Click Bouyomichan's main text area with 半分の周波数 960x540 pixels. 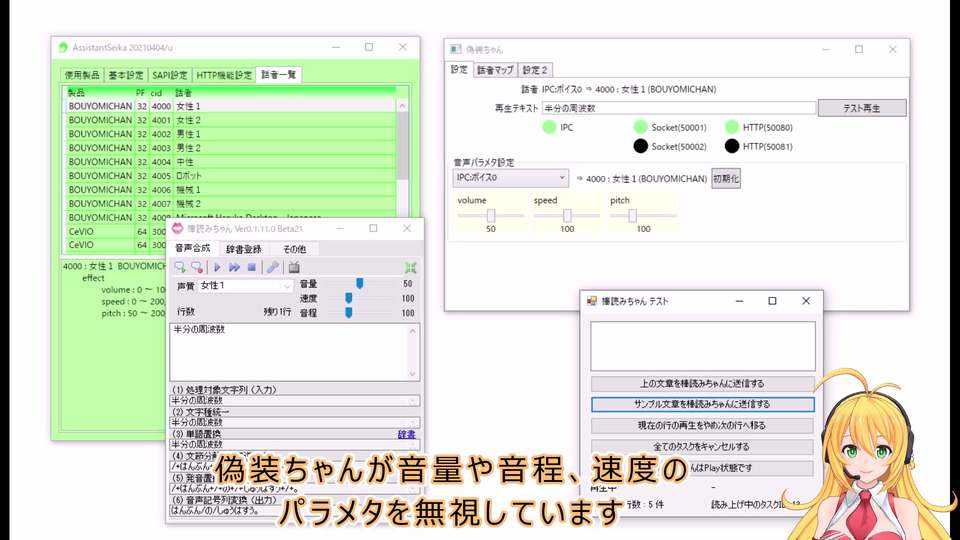click(289, 352)
